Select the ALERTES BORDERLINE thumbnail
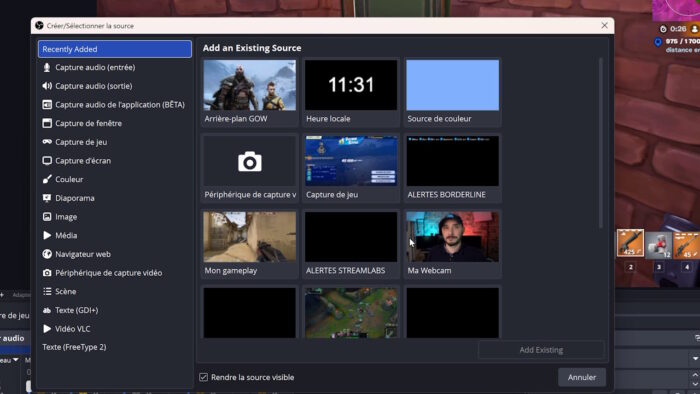 pos(453,161)
